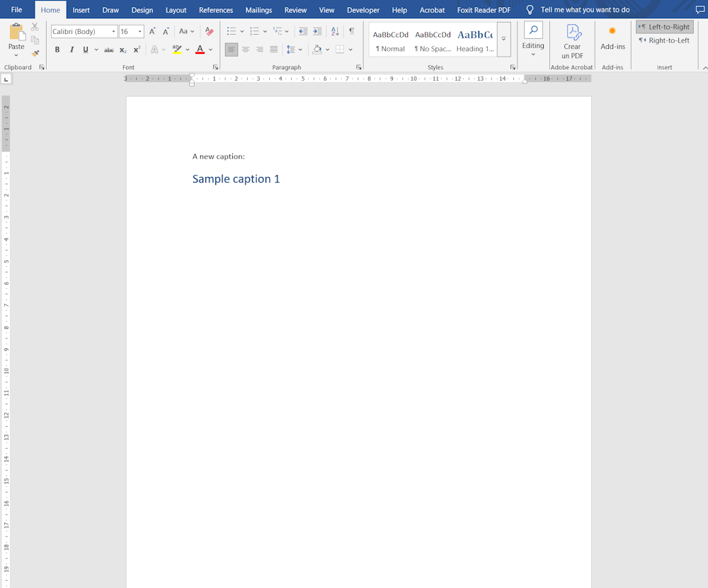This screenshot has height=588, width=708.
Task: Open the Change Case dropdown
Action: [186, 31]
